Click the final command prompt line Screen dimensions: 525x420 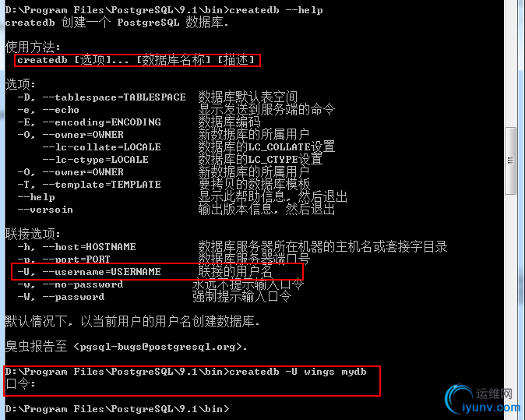point(117,409)
